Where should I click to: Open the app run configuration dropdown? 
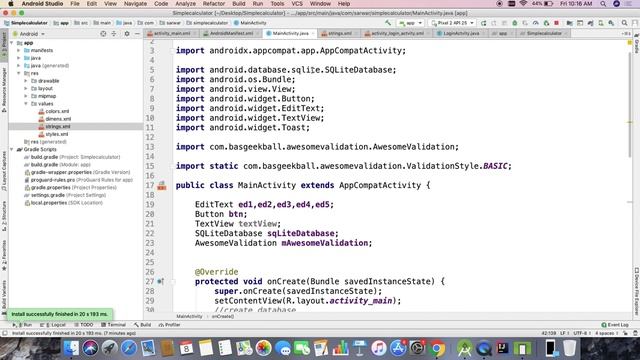411,23
